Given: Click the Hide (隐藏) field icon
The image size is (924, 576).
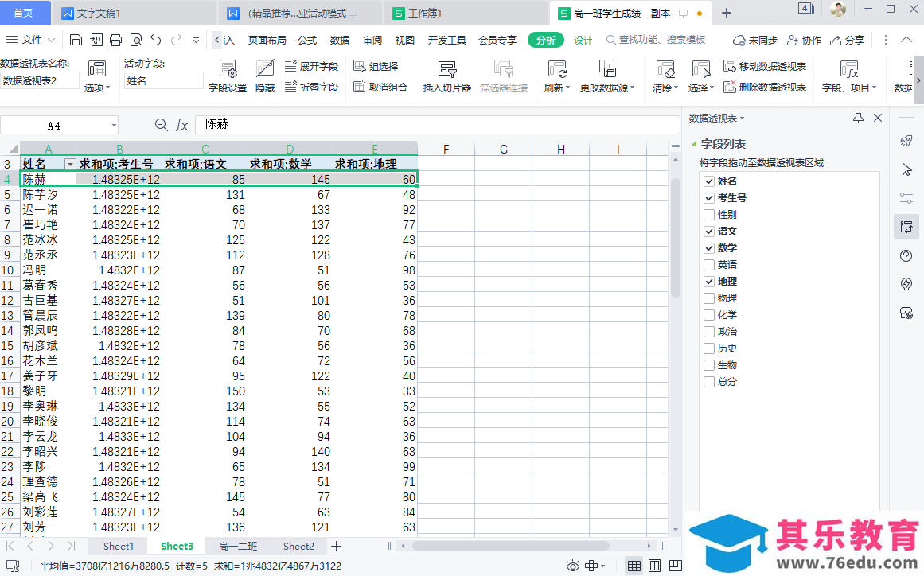Looking at the screenshot, I should 264,76.
